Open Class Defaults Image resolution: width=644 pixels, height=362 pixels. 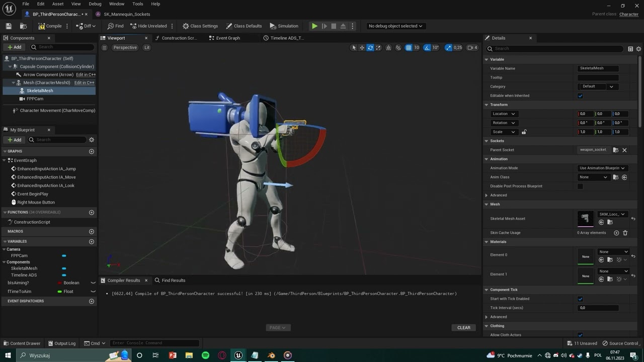click(x=244, y=26)
